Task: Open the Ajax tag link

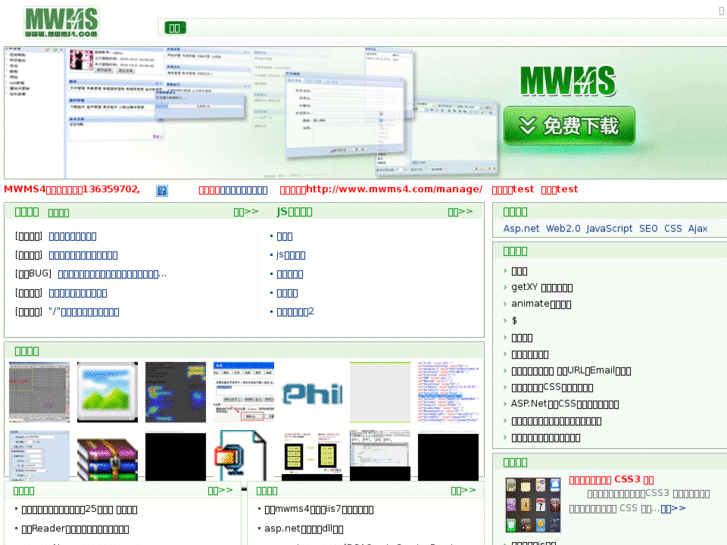Action: click(697, 228)
